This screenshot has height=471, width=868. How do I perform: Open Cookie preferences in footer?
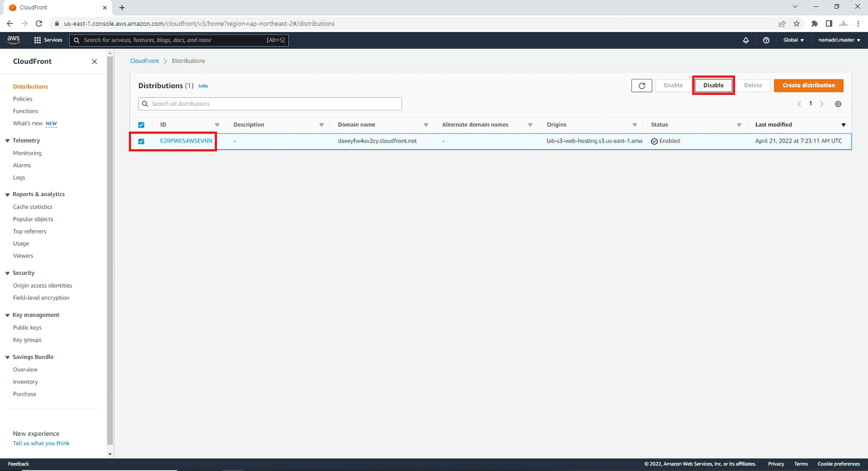pos(839,464)
